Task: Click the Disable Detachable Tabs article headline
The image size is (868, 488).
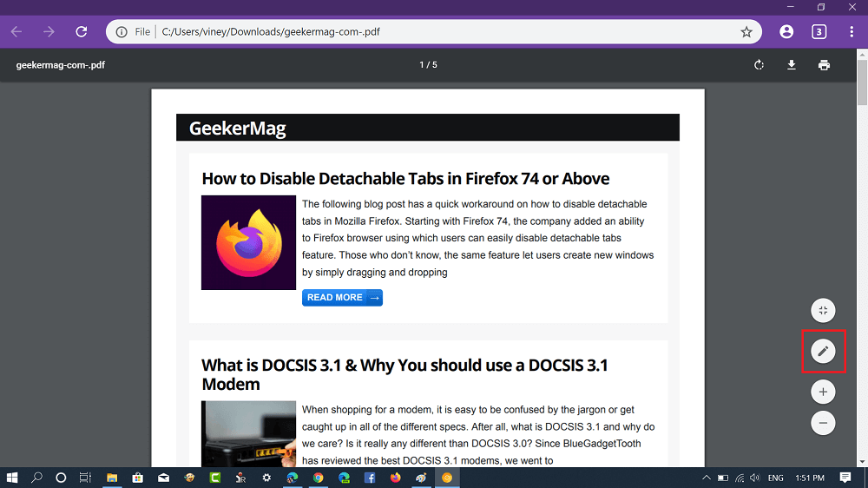Action: 405,178
